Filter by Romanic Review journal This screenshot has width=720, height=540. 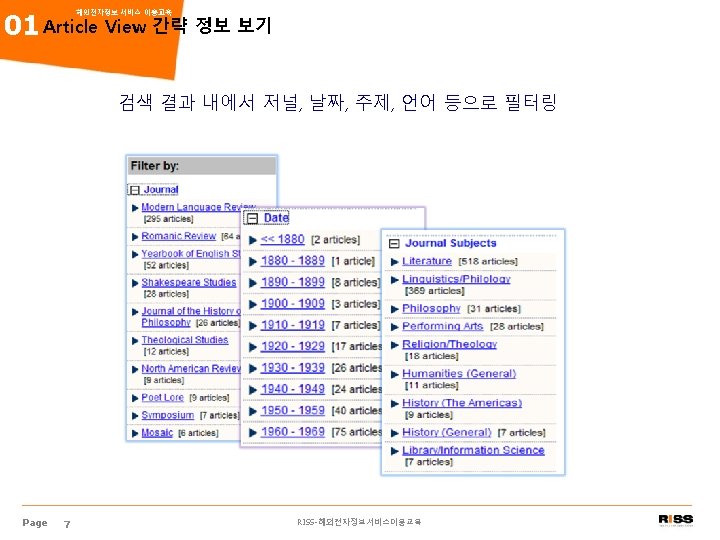179,236
